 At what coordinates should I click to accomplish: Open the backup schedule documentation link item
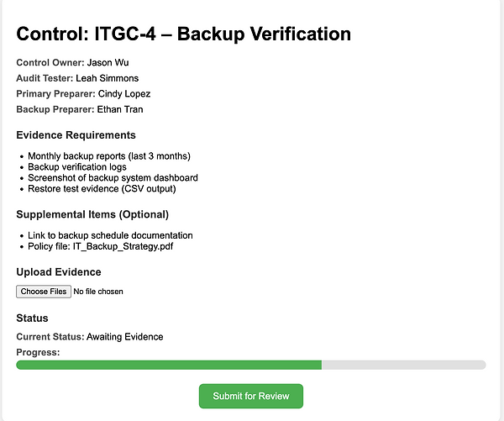click(x=110, y=235)
